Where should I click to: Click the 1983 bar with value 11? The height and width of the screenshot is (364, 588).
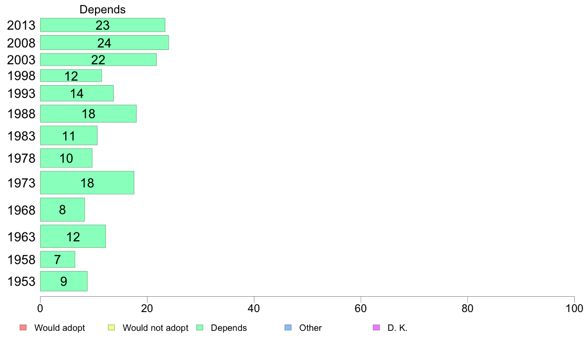click(x=69, y=136)
